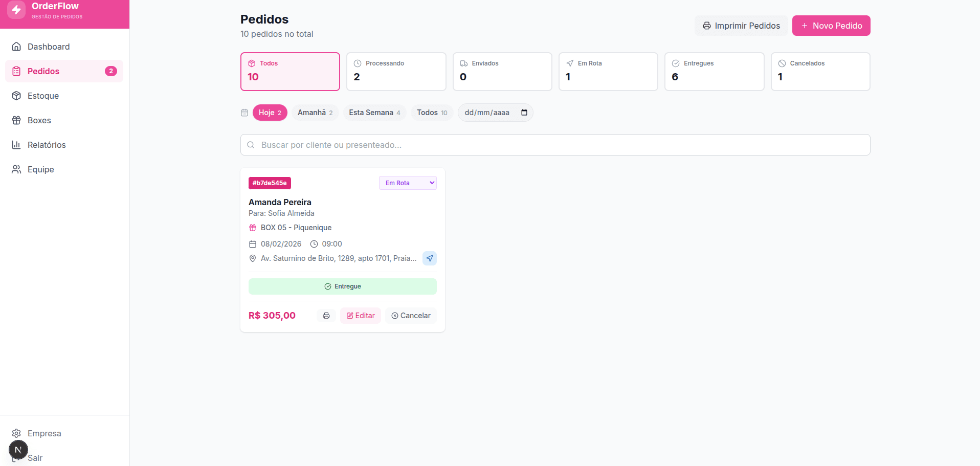Click the Imprimir Pedidos button
This screenshot has height=466, width=980.
click(741, 26)
